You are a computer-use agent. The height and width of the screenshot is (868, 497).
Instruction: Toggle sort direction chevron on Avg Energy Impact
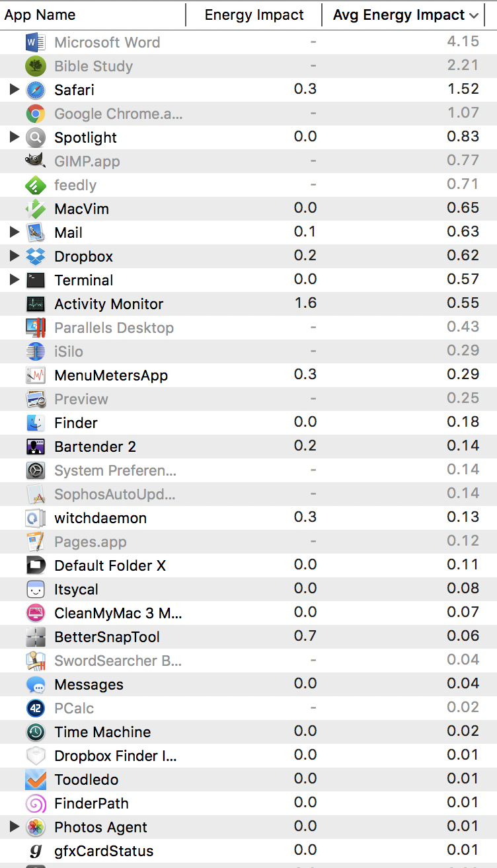point(474,15)
